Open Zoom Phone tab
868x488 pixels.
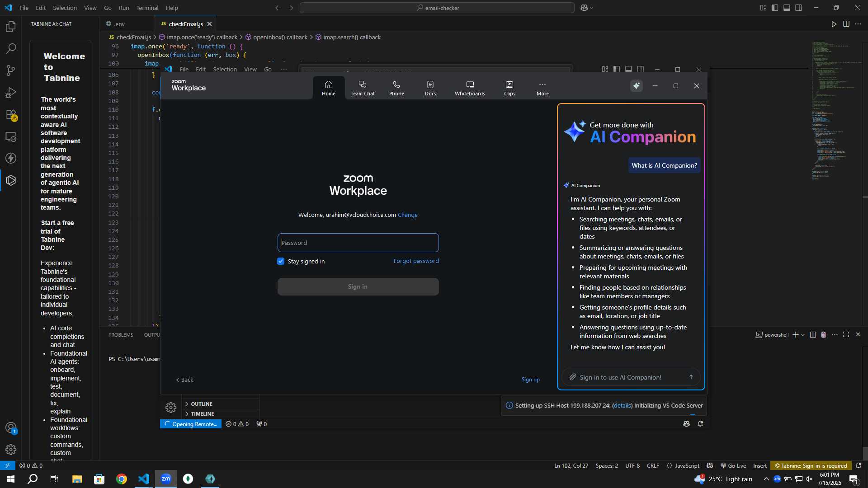[396, 88]
